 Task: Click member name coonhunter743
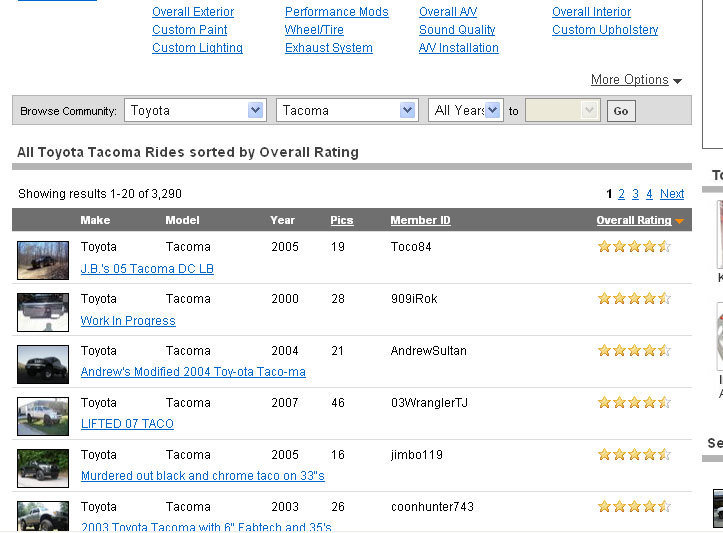click(x=432, y=507)
